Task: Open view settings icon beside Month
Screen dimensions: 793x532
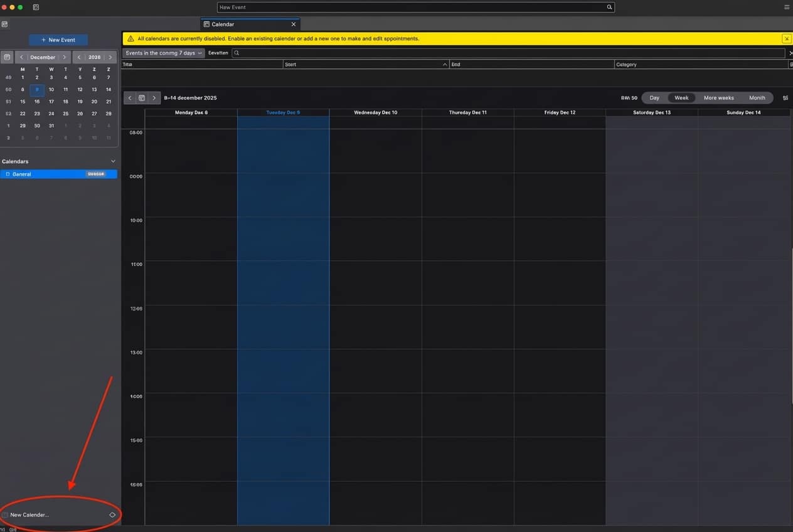Action: 785,98
